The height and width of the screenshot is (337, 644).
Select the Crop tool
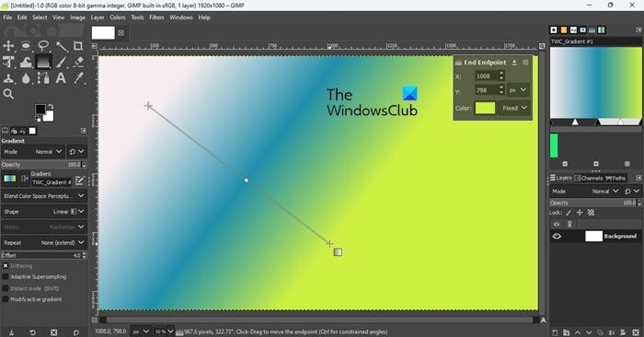[78, 46]
